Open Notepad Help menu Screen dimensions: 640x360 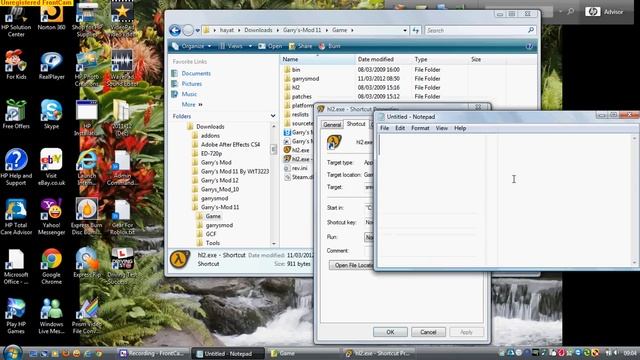(x=460, y=128)
